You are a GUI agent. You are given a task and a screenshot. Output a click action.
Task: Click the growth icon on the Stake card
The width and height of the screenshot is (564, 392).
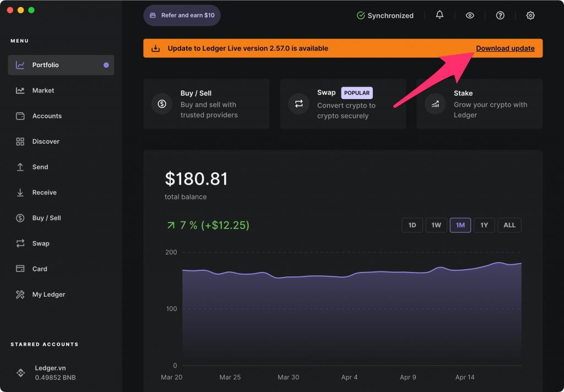(435, 104)
